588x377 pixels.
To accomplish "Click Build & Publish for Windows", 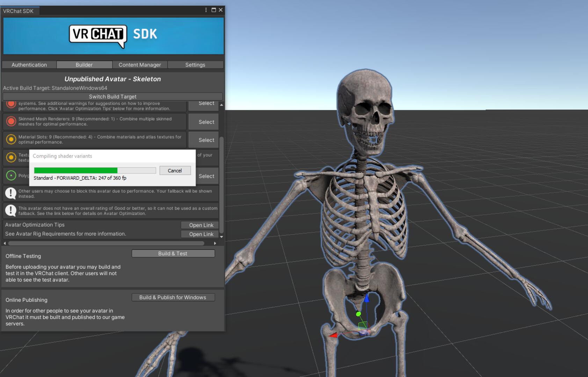I will pyautogui.click(x=173, y=297).
